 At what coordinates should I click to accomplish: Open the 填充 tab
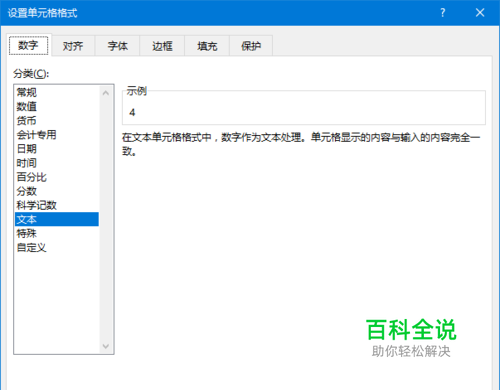coord(207,46)
